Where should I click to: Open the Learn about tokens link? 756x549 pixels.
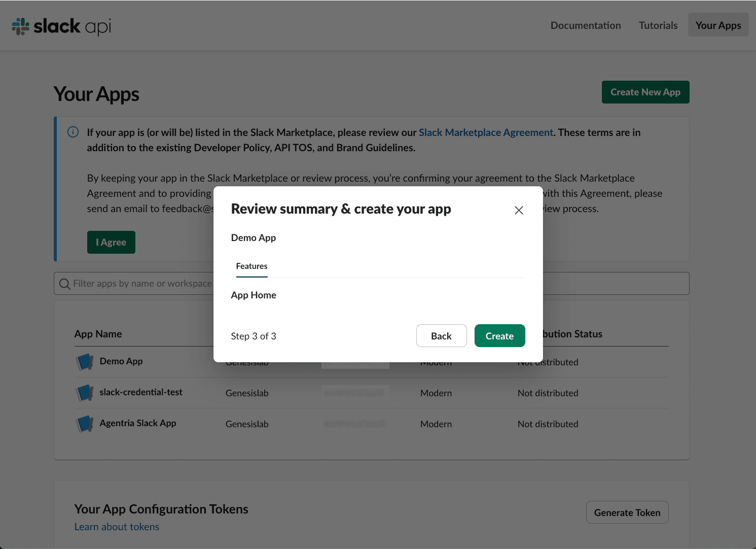click(x=117, y=527)
